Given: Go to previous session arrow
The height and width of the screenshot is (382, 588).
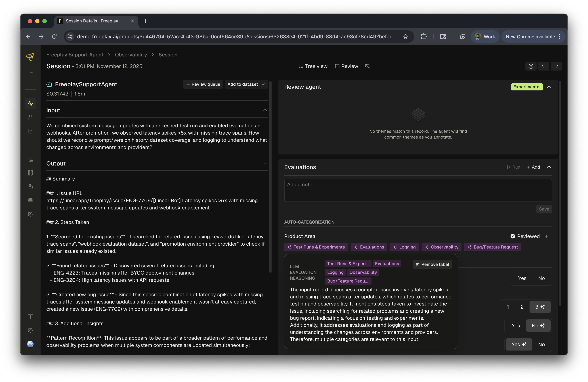Looking at the screenshot, I should click(543, 66).
